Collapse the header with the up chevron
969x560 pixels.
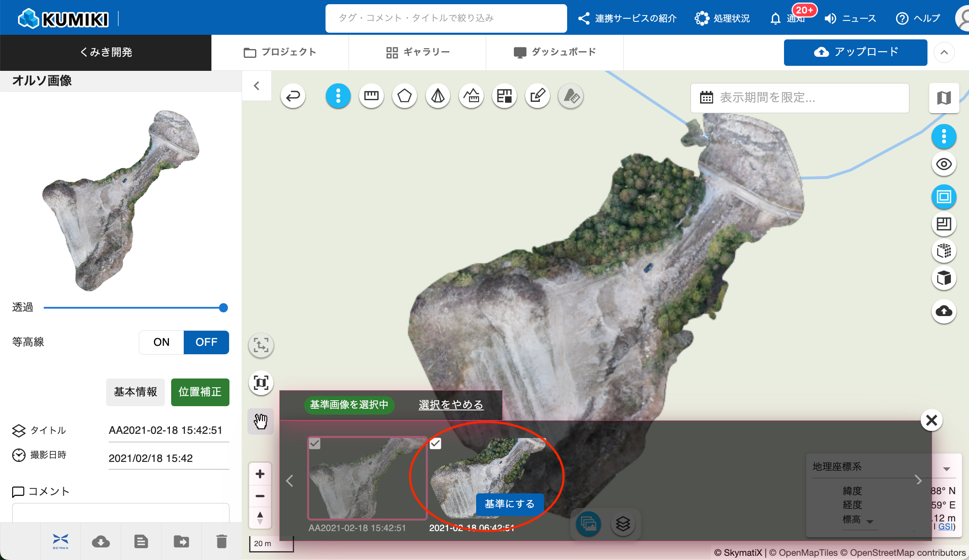point(944,52)
